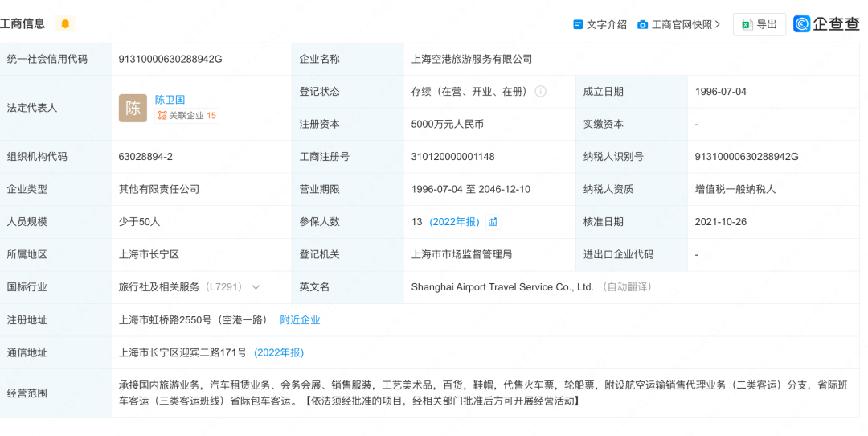Open the 工商官网快照 link
Image resolution: width=868 pixels, height=436 pixels.
coord(682,24)
